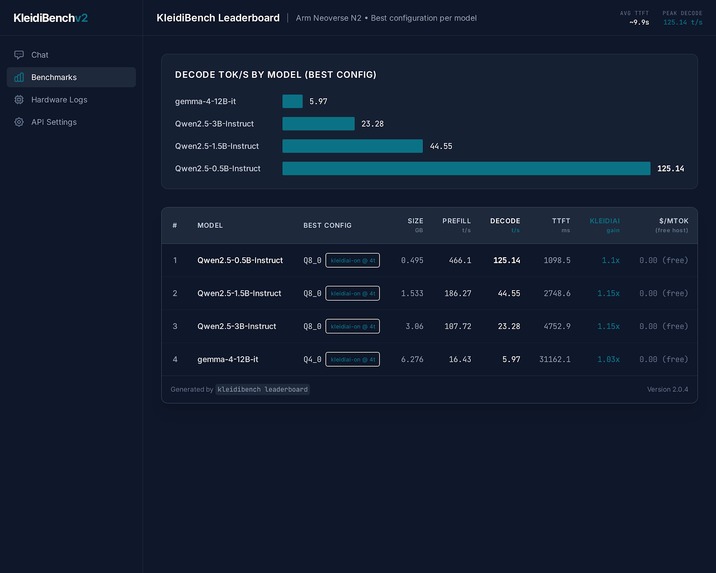716x573 pixels.
Task: Click the Qwen2.5-3B-Instruct chart bar
Action: [x=318, y=123]
